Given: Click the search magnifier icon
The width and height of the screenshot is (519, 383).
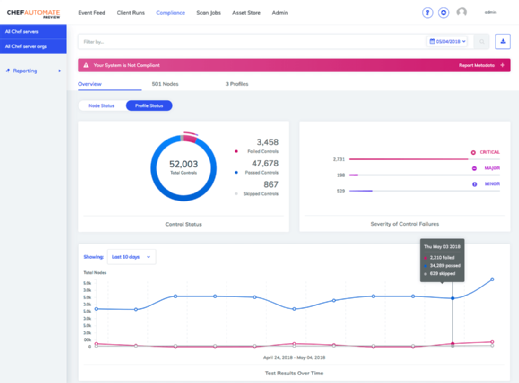Looking at the screenshot, I should (x=482, y=42).
